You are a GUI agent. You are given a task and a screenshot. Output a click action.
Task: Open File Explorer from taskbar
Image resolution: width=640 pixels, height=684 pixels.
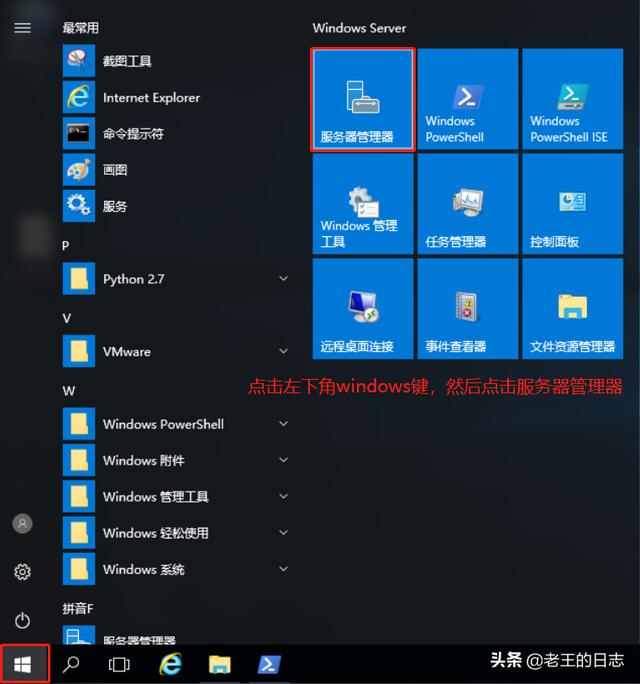pyautogui.click(x=219, y=665)
